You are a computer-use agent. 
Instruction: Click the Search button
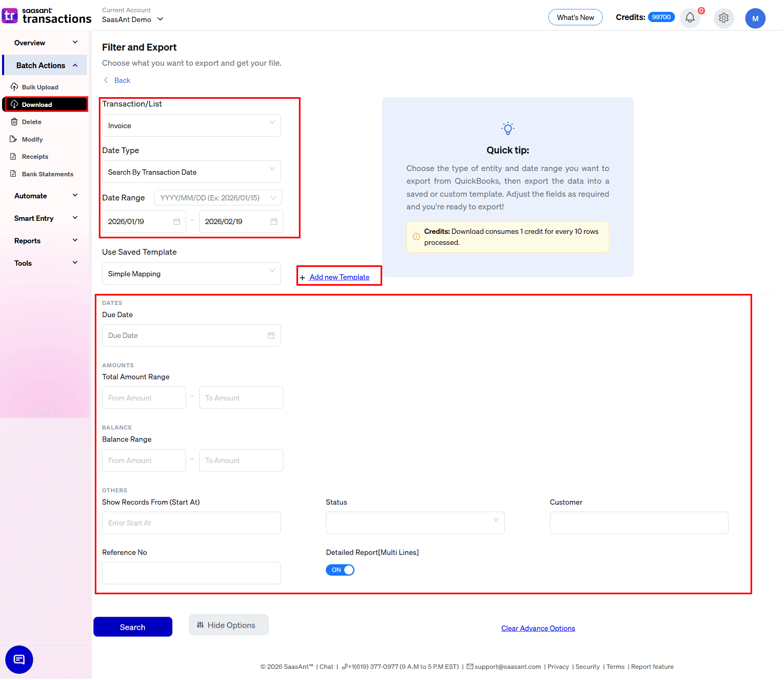[x=133, y=627]
